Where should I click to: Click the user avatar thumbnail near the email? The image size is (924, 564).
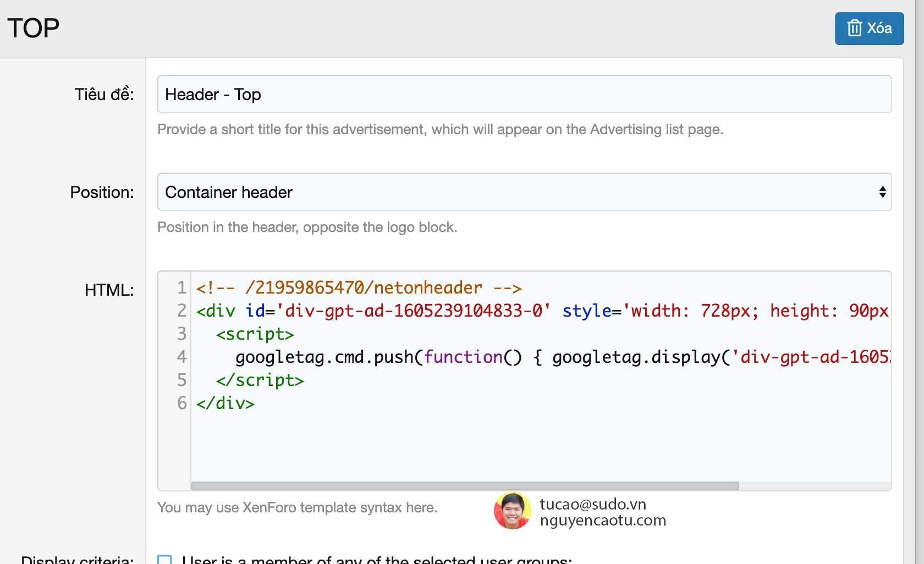(x=512, y=511)
